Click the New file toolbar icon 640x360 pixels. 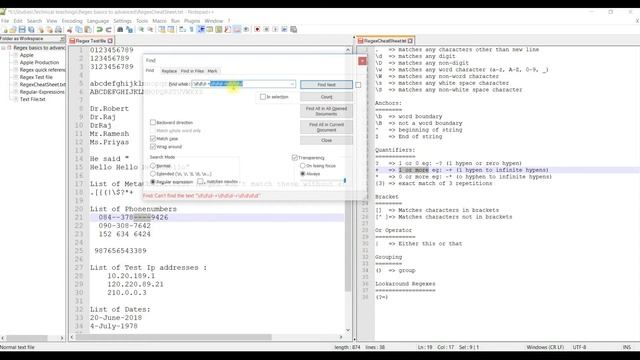5,29
